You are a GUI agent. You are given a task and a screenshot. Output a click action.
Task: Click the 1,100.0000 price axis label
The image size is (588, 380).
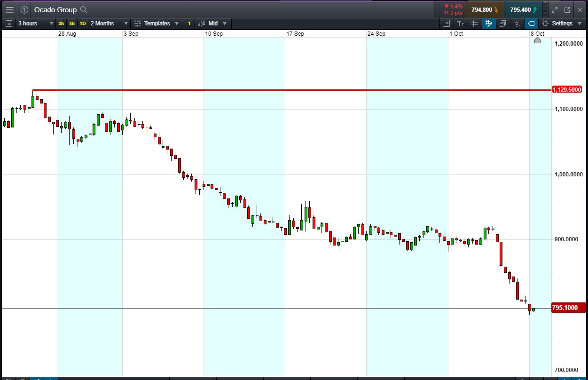click(x=569, y=109)
